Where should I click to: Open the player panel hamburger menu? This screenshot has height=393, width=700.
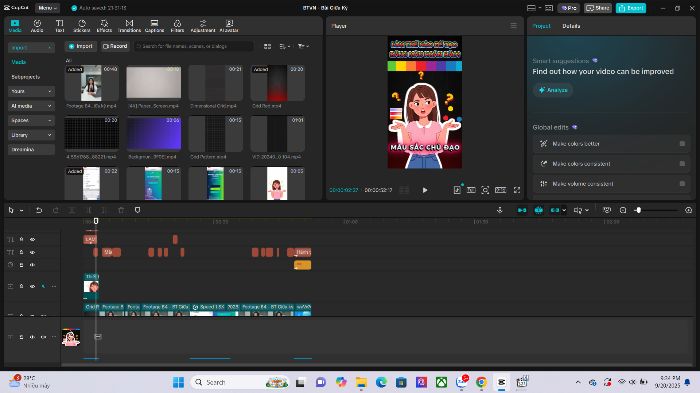[x=513, y=26]
